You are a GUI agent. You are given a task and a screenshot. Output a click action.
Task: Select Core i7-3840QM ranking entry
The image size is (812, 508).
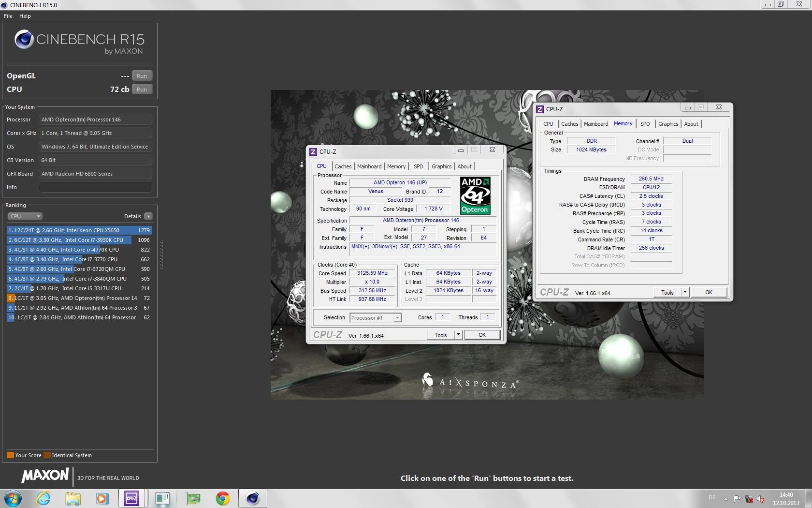pyautogui.click(x=79, y=279)
